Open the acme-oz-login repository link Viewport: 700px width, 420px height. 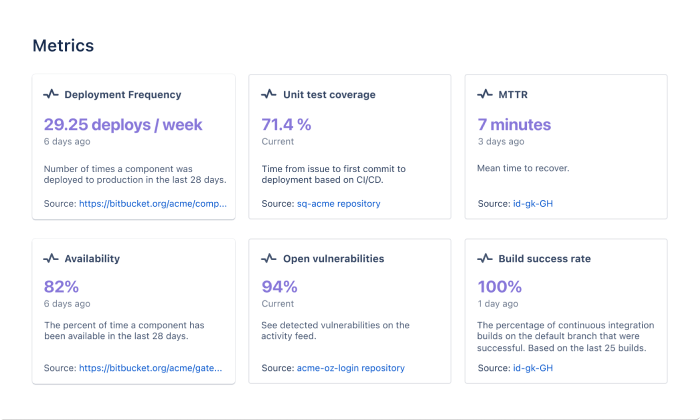351,368
